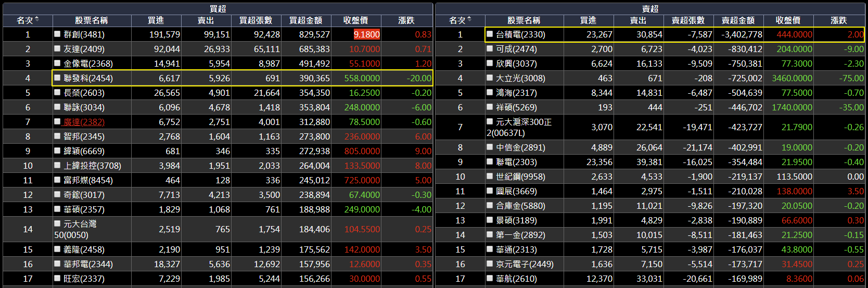The image size is (868, 288).
Task: Click the 買超 table 買進 column header
Action: 156,20
